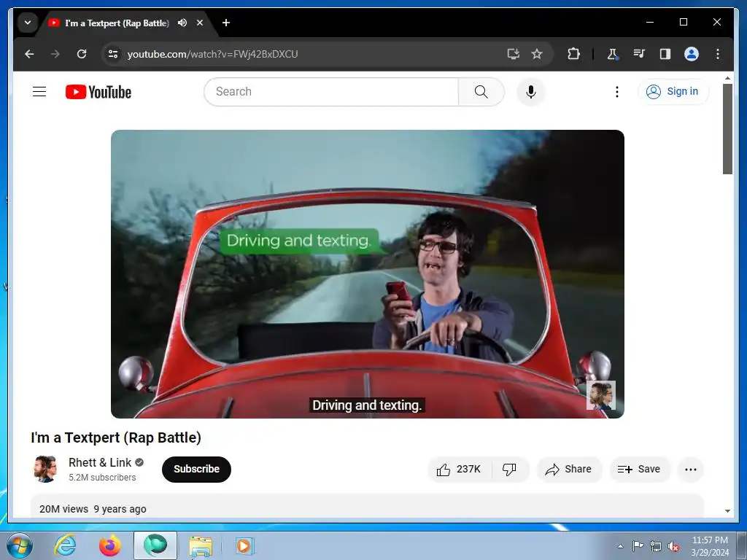Image resolution: width=747 pixels, height=560 pixels.
Task: Open Windows Start menu
Action: (20, 545)
